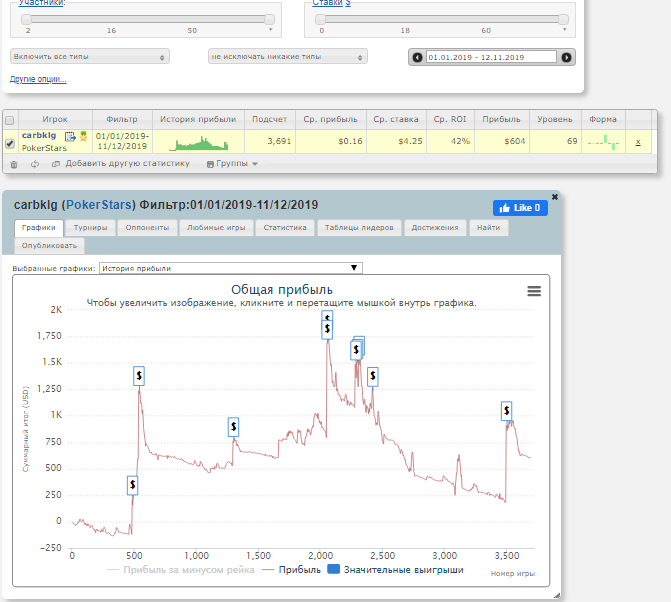Click the dollar marker near game 1,300
This screenshot has height=602, width=671.
click(x=233, y=427)
